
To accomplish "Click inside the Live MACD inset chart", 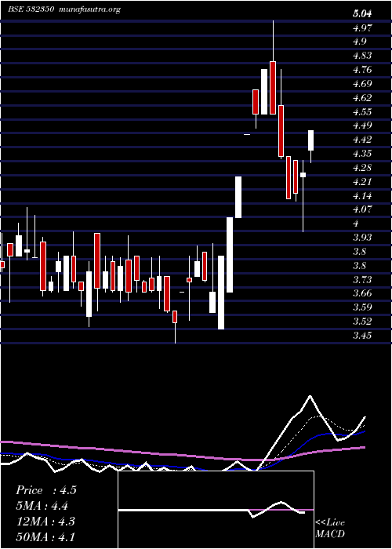I will pyautogui.click(x=216, y=510).
